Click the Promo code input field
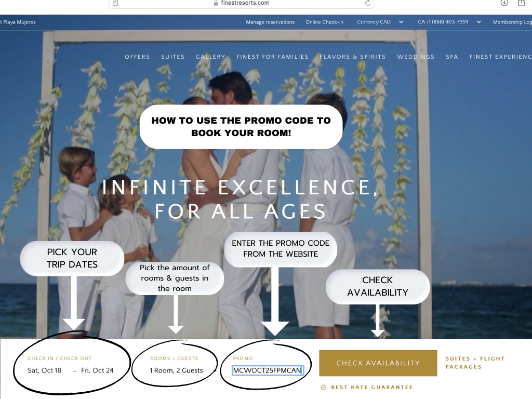This screenshot has width=532, height=399. (x=268, y=370)
